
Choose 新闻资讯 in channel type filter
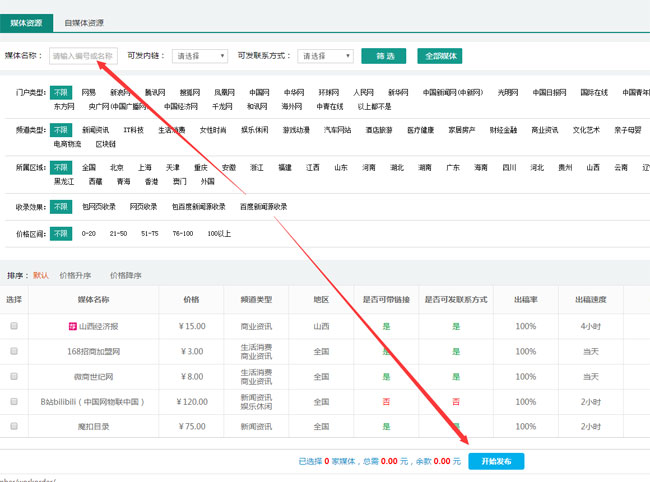tap(95, 130)
